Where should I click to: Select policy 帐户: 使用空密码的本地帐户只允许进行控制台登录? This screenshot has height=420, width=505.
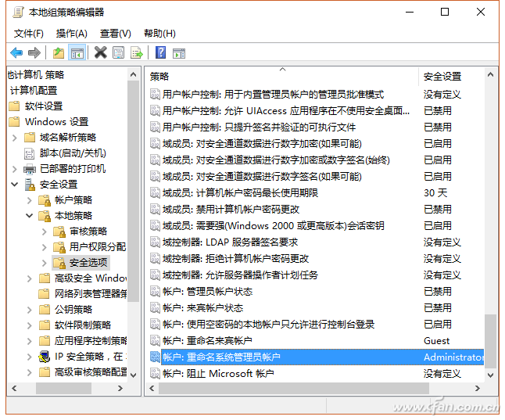click(x=269, y=325)
